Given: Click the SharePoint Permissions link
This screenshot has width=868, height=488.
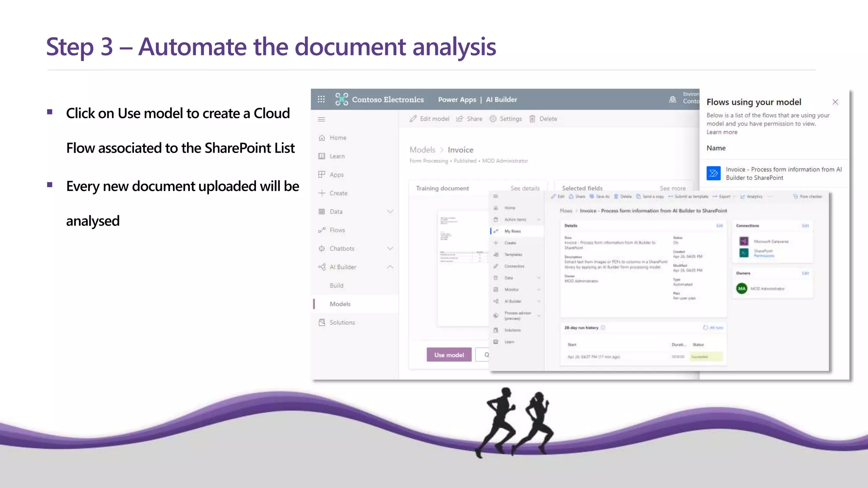Looking at the screenshot, I should pos(764,256).
